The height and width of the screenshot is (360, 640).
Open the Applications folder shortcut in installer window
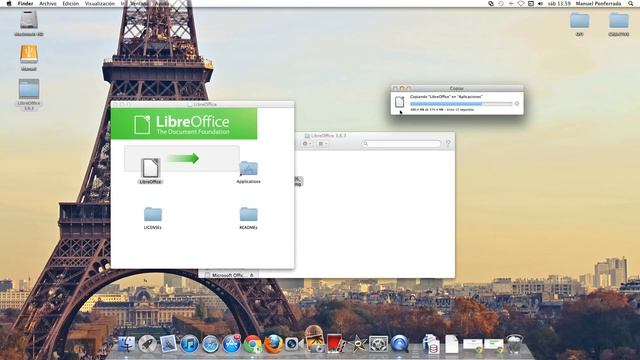248,169
